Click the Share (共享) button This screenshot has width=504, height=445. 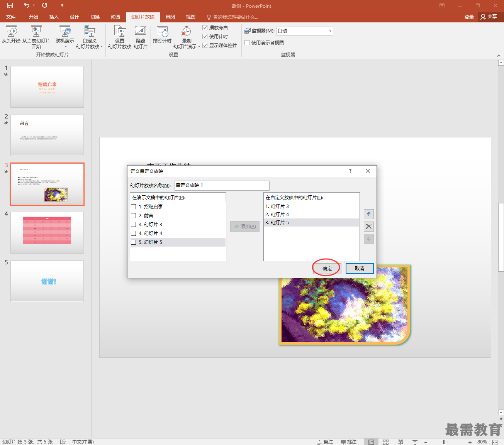click(x=489, y=17)
